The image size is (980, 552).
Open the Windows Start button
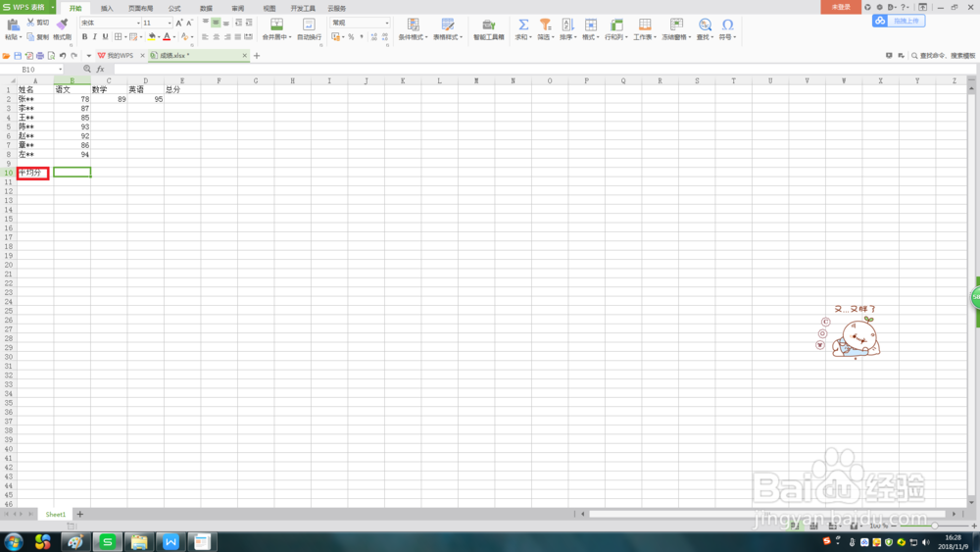click(14, 541)
